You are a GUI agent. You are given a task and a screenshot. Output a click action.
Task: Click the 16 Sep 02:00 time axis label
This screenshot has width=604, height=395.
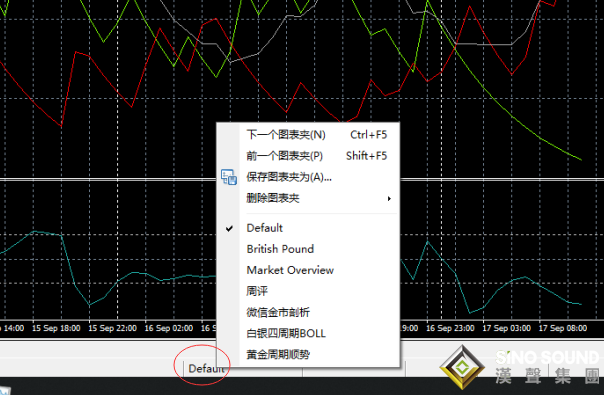pos(169,328)
